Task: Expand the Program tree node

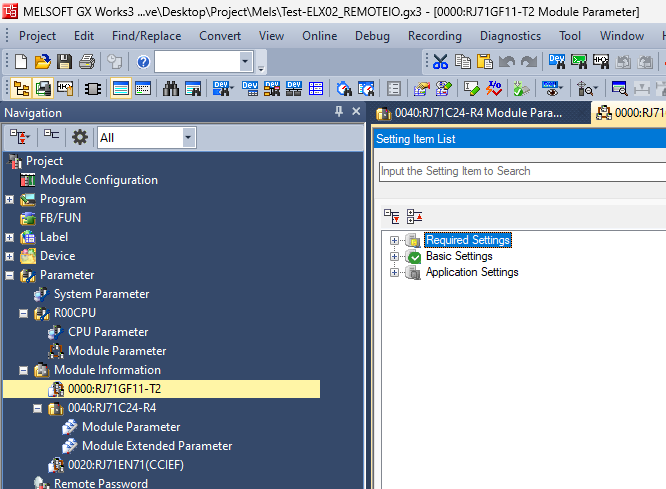Action: (9, 199)
